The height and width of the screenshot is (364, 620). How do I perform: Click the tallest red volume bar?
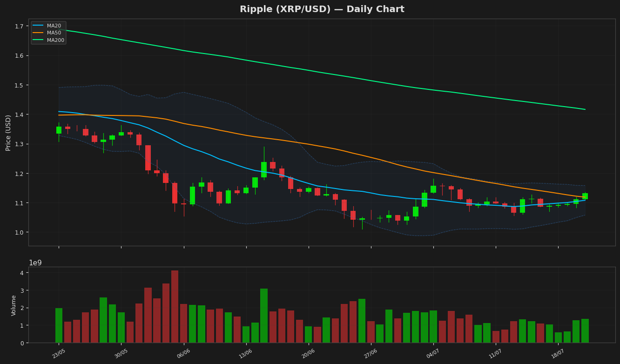175,307
